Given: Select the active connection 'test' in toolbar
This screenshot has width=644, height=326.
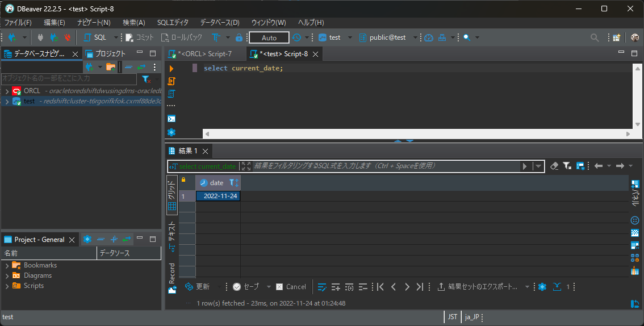Looking at the screenshot, I should pos(330,37).
